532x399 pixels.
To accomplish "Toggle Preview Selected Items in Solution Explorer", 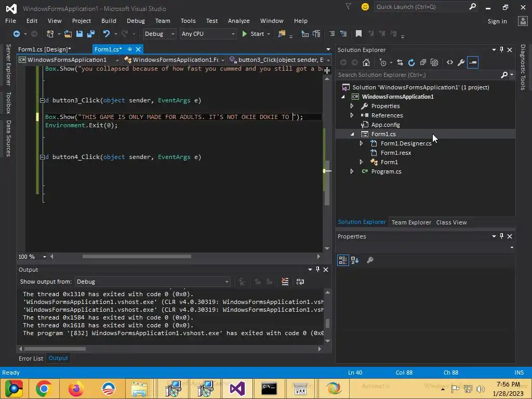I will pos(473,62).
